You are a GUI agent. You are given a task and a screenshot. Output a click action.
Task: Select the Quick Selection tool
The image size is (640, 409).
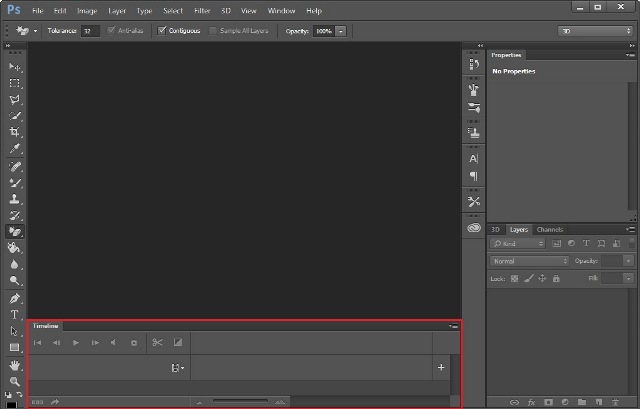click(x=15, y=116)
